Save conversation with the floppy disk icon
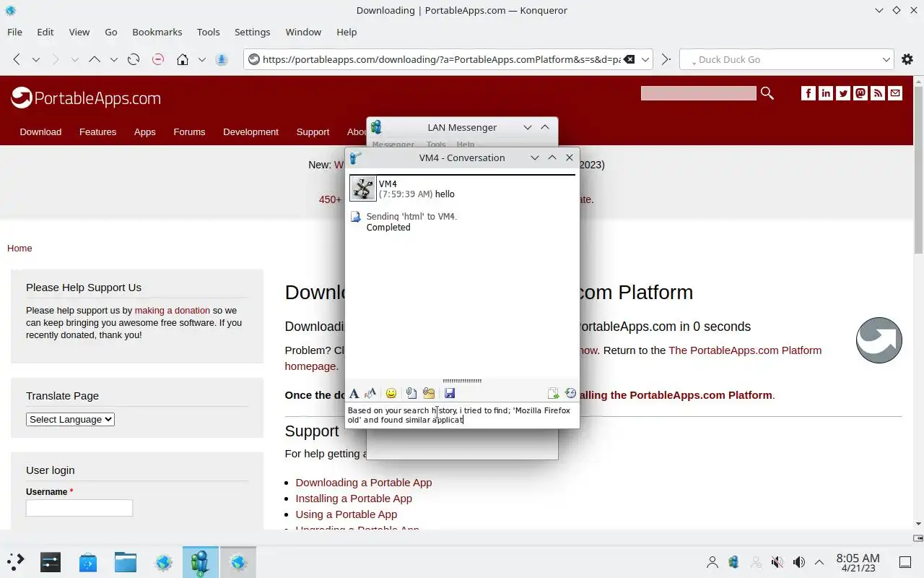 tap(450, 393)
